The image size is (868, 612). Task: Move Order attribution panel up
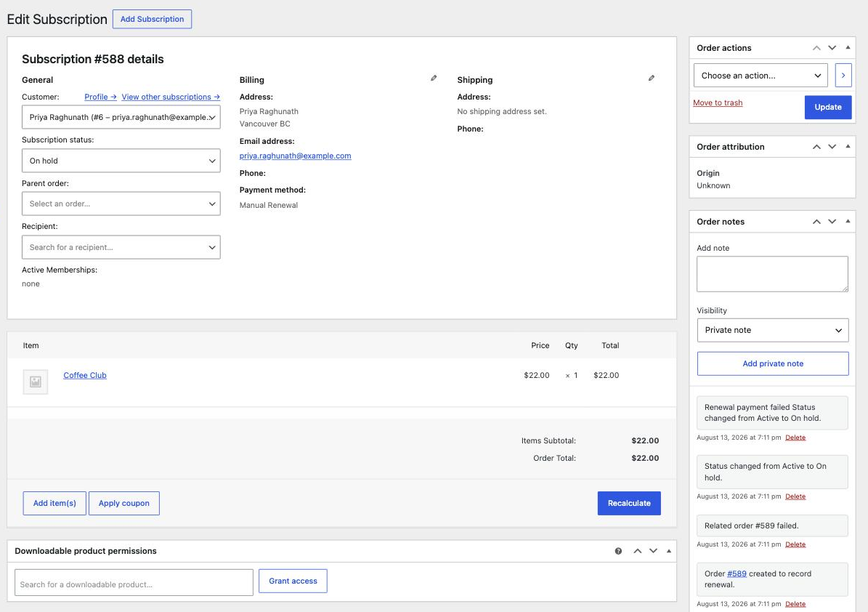point(816,147)
